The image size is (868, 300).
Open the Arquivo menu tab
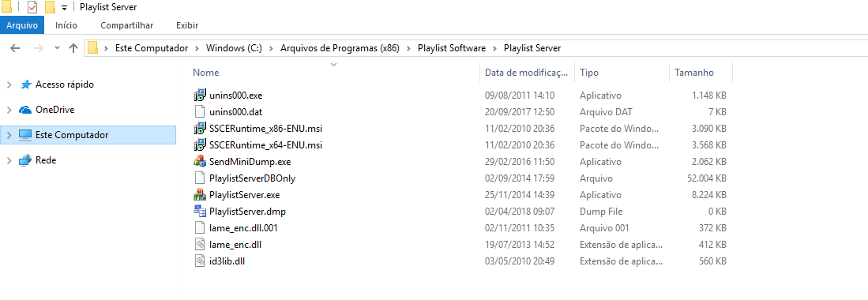click(22, 25)
